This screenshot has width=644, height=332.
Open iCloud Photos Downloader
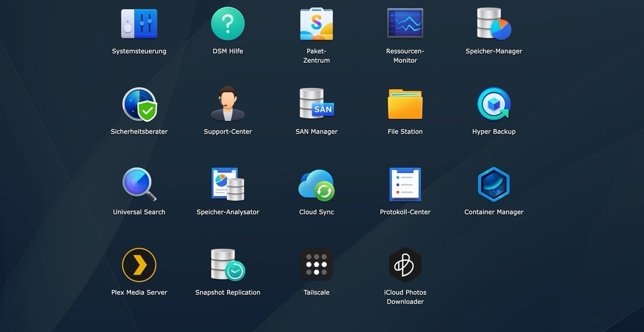tap(405, 265)
